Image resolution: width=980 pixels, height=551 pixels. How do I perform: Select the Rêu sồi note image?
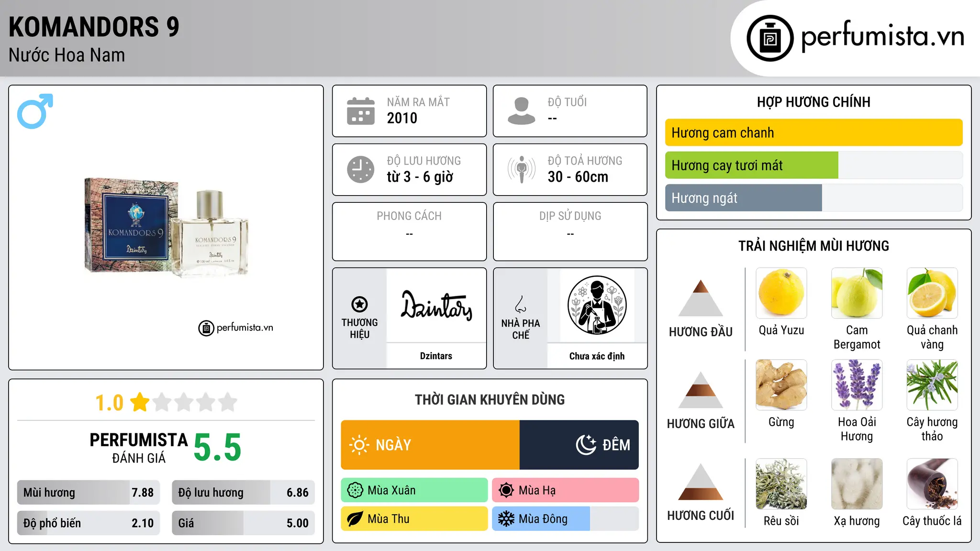(781, 484)
